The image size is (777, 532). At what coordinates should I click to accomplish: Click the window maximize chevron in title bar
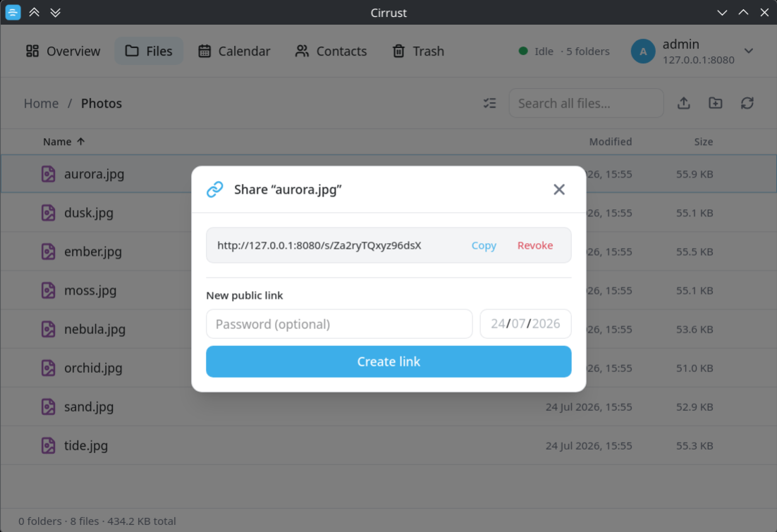(743, 13)
